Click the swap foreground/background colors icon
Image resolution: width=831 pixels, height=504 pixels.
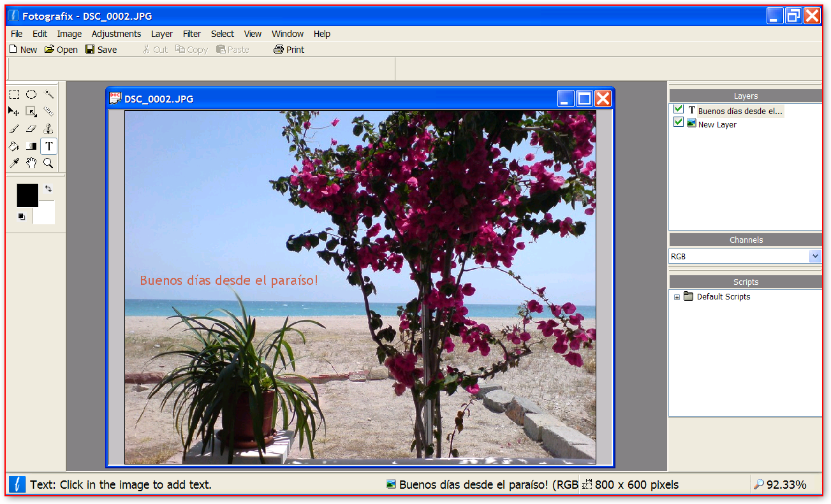click(x=48, y=189)
